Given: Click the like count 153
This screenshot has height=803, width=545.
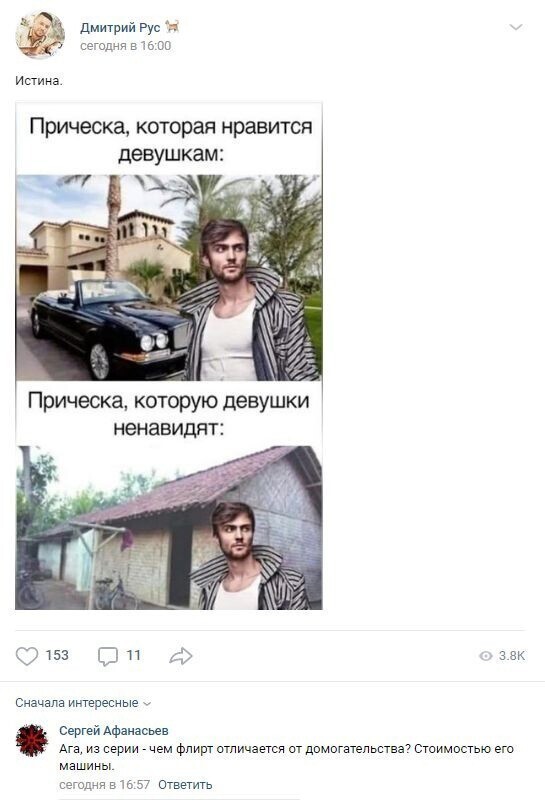Looking at the screenshot, I should (x=57, y=656).
